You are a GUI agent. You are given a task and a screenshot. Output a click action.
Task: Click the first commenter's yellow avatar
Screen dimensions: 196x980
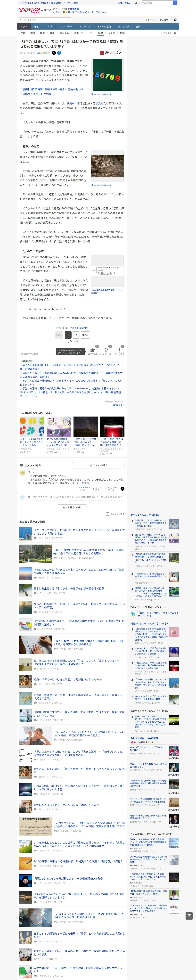click(x=22, y=473)
